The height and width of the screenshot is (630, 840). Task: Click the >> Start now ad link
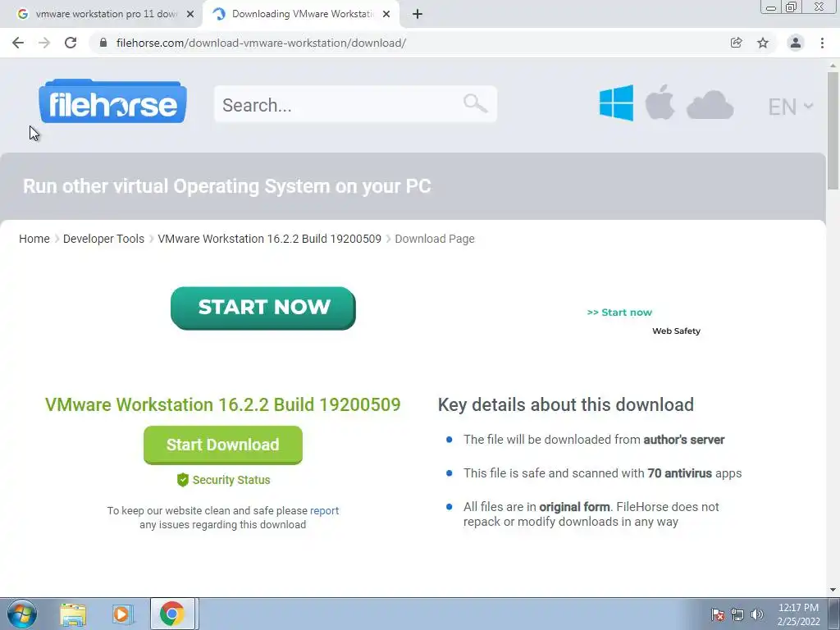(x=619, y=313)
